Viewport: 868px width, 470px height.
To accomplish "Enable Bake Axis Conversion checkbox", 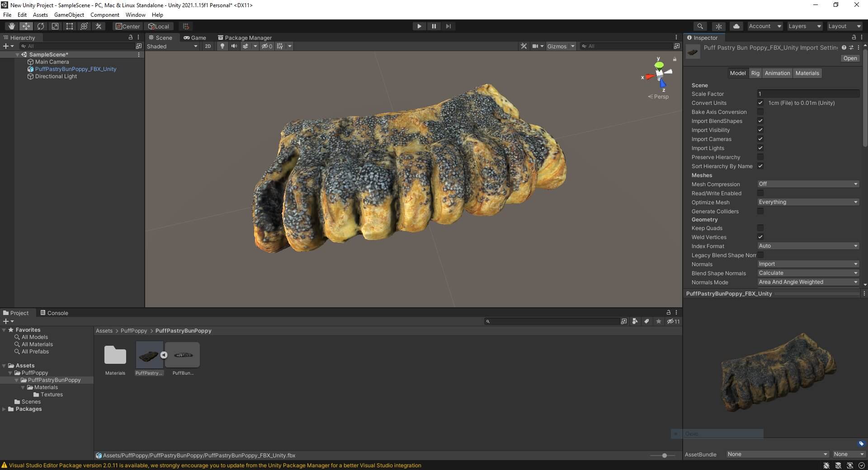I will tap(760, 112).
